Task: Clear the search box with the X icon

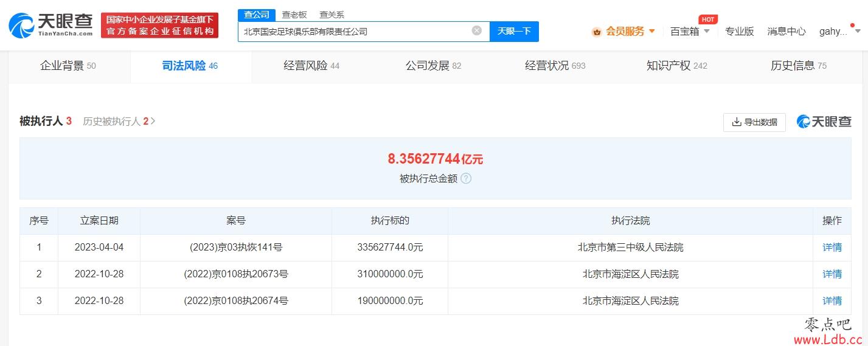Action: pyautogui.click(x=477, y=30)
